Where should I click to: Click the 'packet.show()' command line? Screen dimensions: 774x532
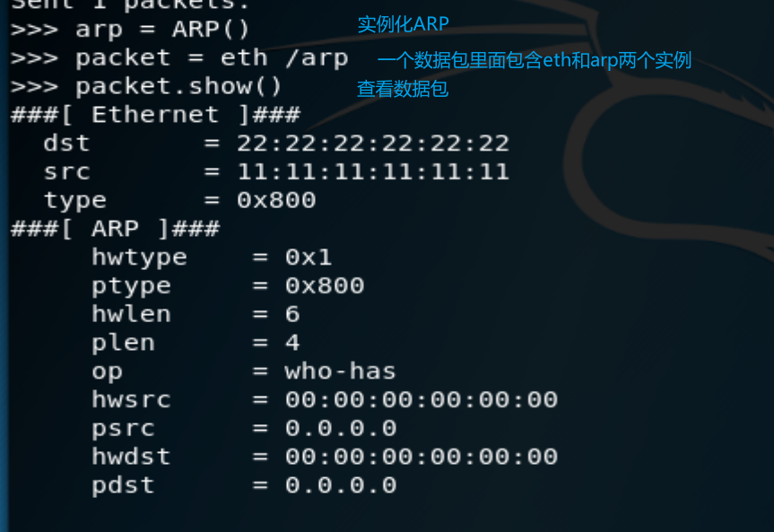146,87
